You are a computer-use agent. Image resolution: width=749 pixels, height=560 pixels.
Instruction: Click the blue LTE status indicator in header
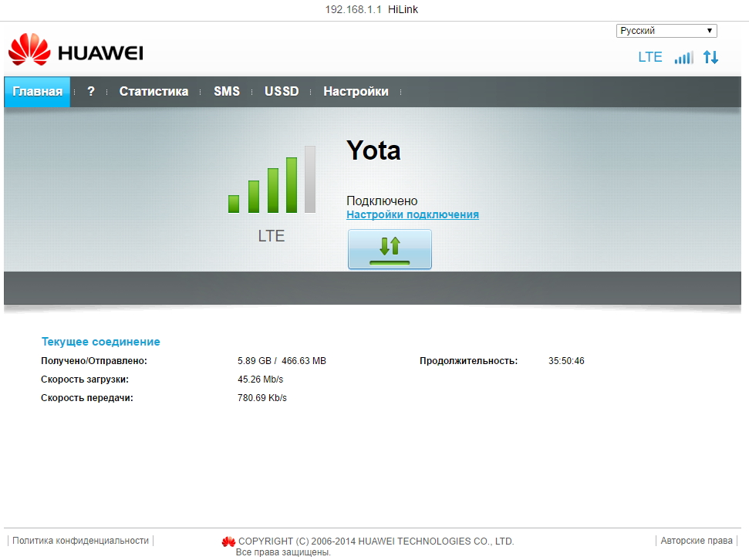pos(650,57)
